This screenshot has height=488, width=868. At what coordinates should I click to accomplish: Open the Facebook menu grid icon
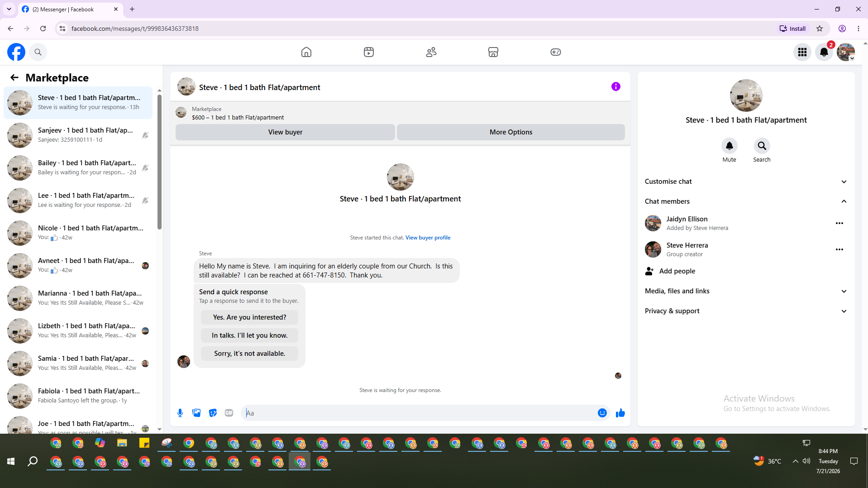(802, 52)
